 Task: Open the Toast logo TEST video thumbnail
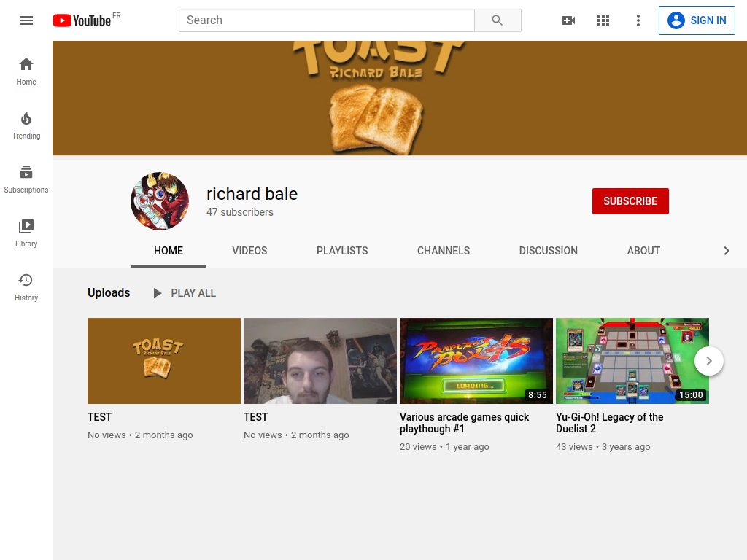164,361
